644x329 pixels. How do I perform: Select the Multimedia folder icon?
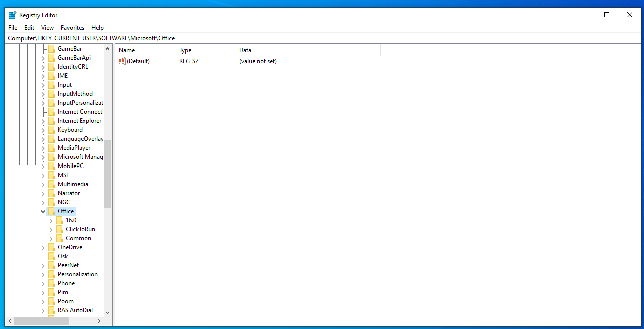click(51, 184)
